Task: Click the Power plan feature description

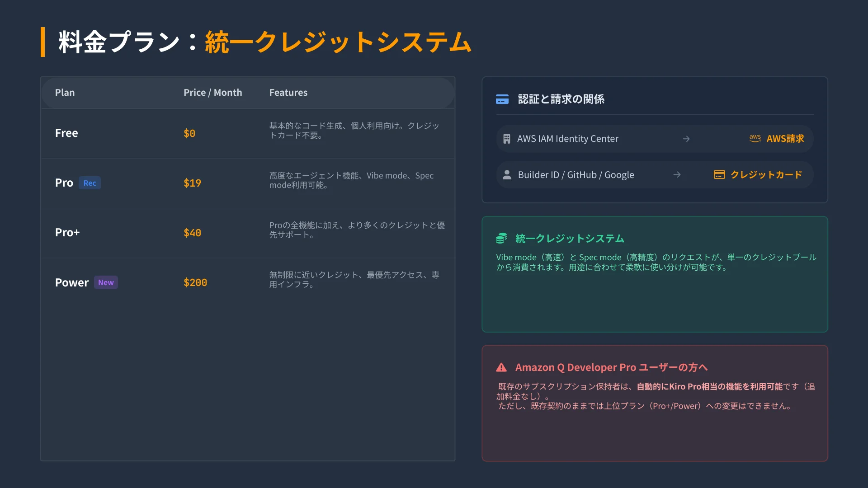Action: [354, 280]
